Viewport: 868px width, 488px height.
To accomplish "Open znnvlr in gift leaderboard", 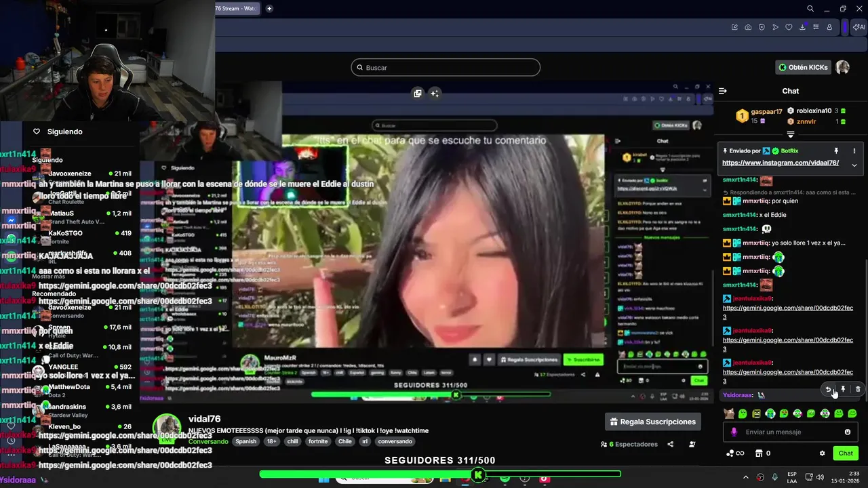I will click(806, 121).
